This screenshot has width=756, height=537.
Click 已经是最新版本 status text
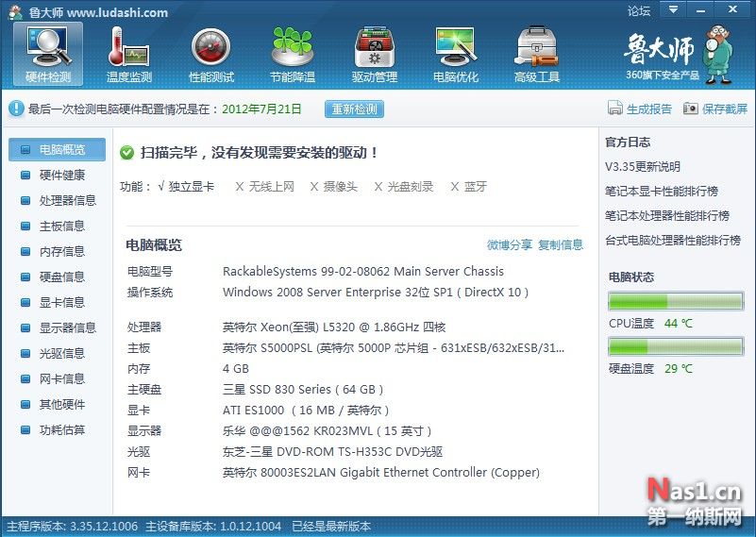[x=331, y=526]
